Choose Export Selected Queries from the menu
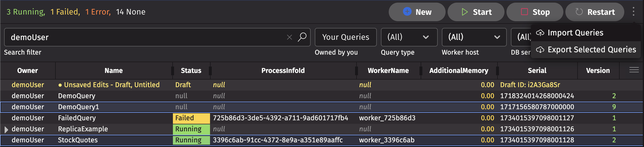 (x=591, y=50)
